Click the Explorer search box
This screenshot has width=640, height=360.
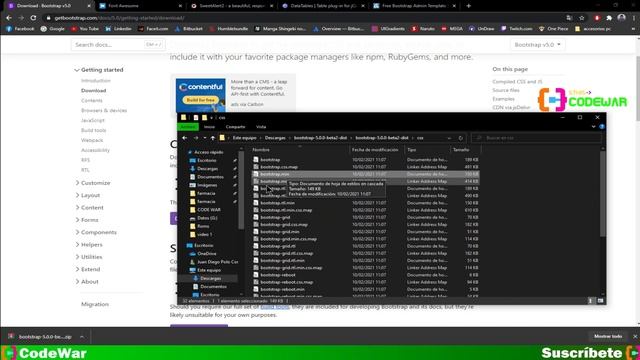(537, 138)
